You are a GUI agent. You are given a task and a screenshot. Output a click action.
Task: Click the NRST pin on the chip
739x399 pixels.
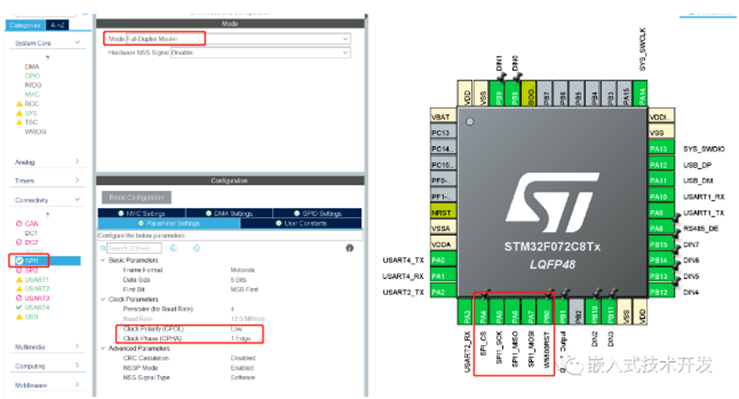click(443, 212)
